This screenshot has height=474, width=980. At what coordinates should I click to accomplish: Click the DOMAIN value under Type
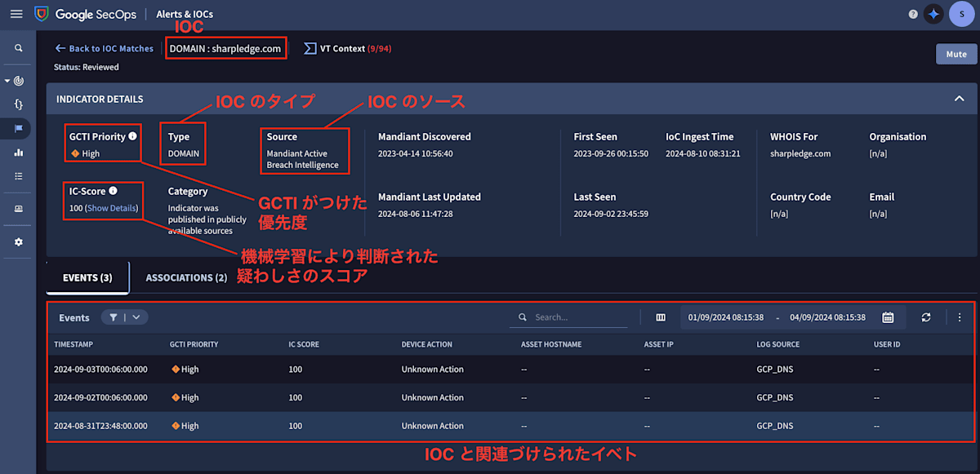coord(184,153)
